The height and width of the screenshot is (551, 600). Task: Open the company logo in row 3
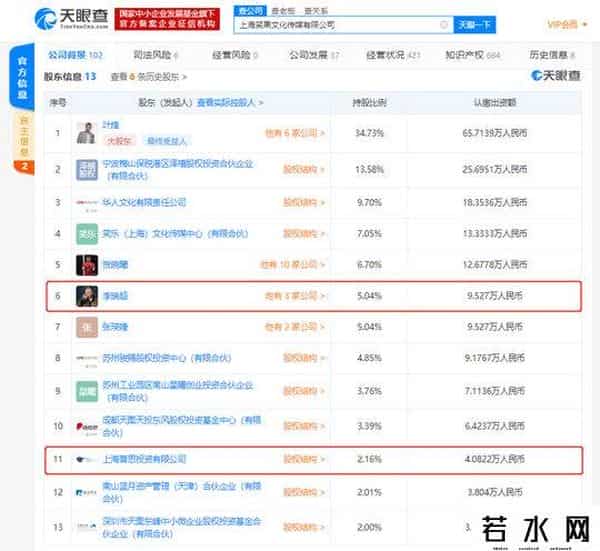tap(87, 202)
